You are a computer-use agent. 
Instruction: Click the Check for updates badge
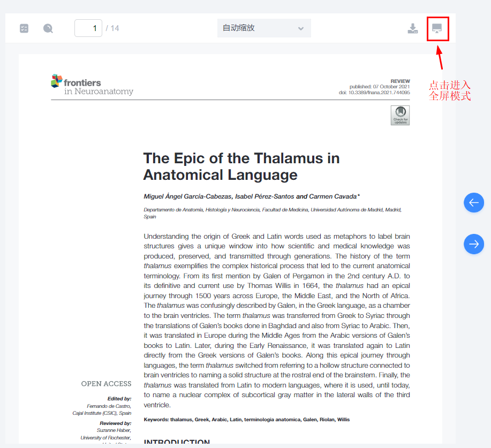[x=400, y=116]
